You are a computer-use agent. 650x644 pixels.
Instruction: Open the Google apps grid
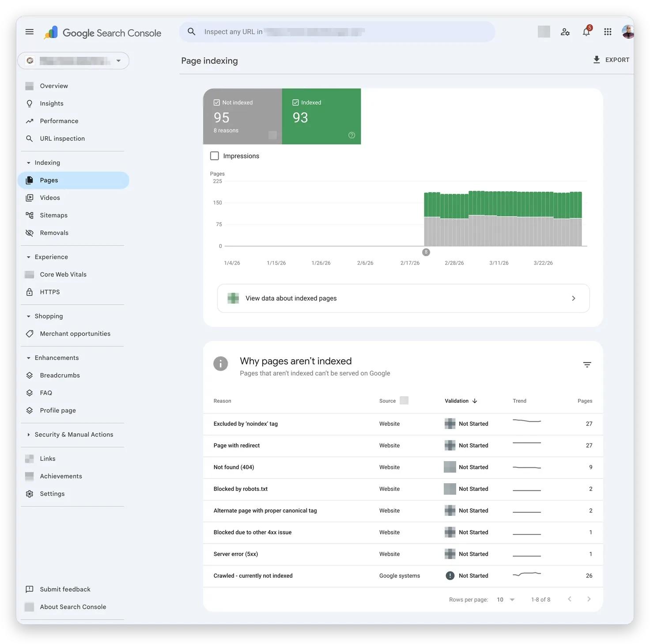tap(608, 32)
